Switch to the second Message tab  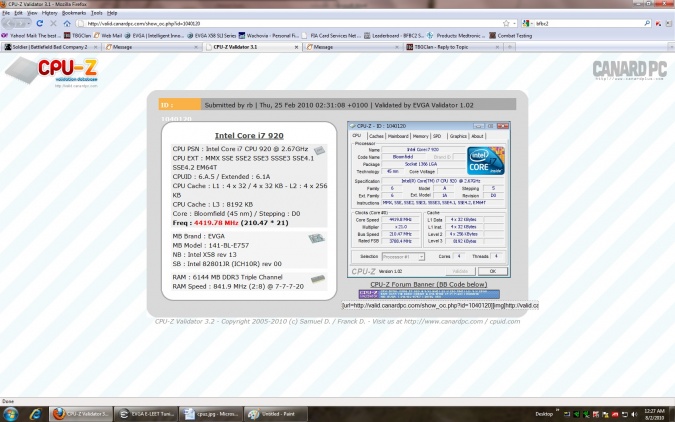[x=353, y=47]
